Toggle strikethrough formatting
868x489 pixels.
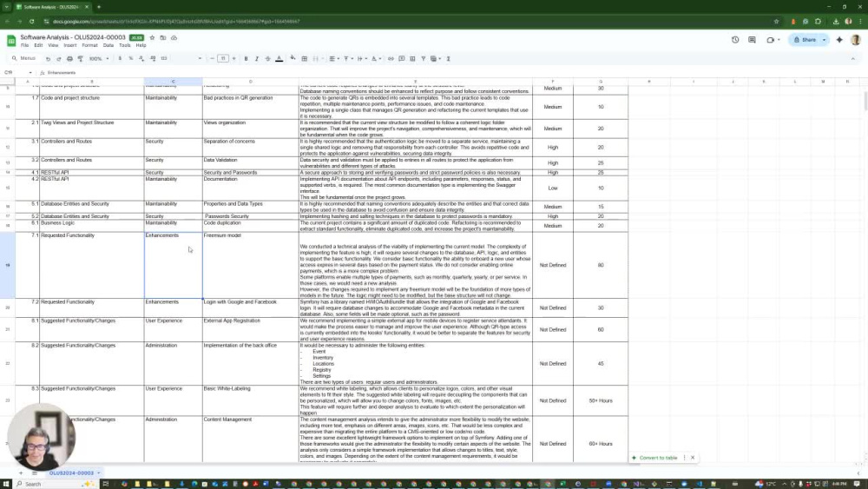(x=268, y=59)
